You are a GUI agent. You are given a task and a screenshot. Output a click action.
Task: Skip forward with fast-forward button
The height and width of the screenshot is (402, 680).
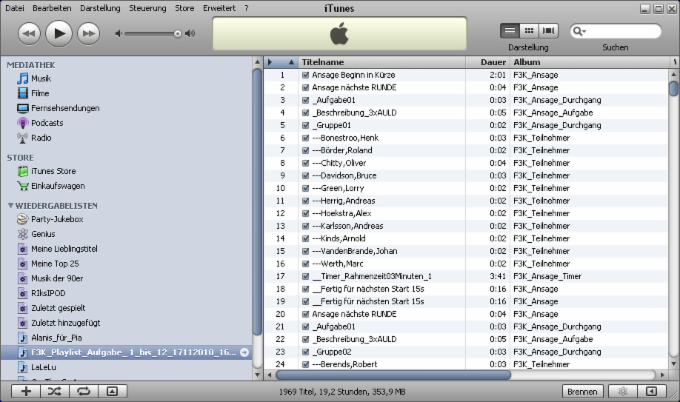pos(88,33)
